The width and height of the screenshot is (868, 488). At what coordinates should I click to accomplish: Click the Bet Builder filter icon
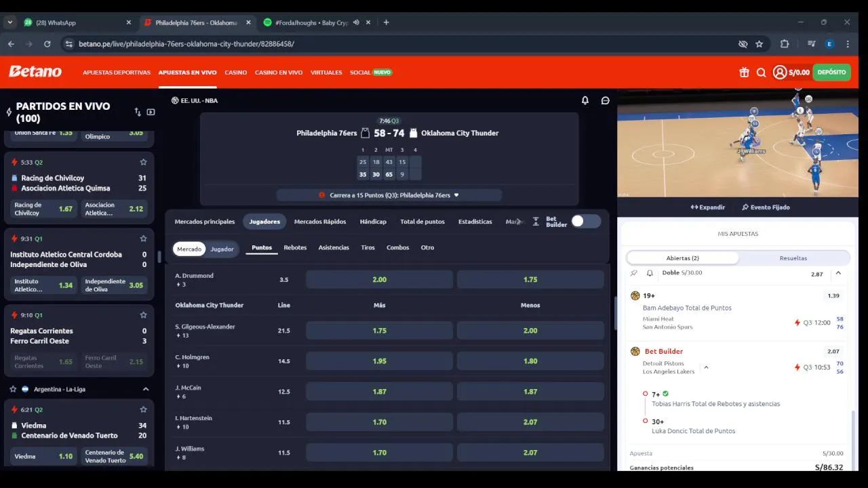pyautogui.click(x=536, y=222)
